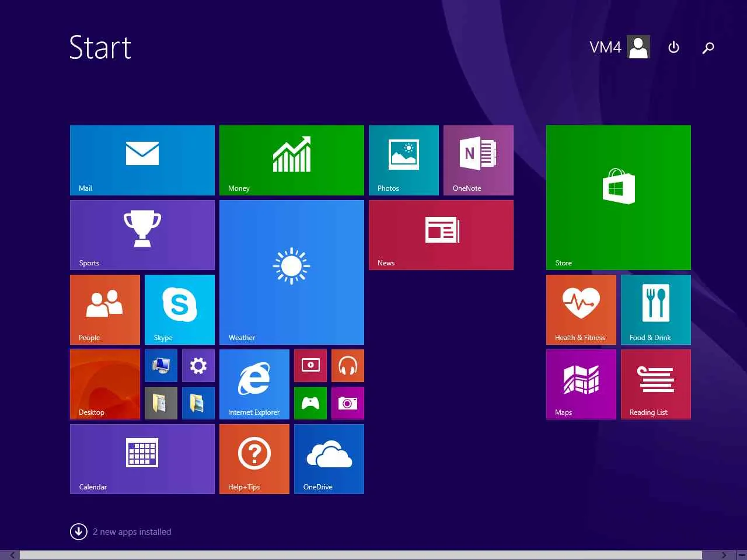The height and width of the screenshot is (560, 747).
Task: Click the horizontal scrollbar right arrow
Action: [x=724, y=555]
